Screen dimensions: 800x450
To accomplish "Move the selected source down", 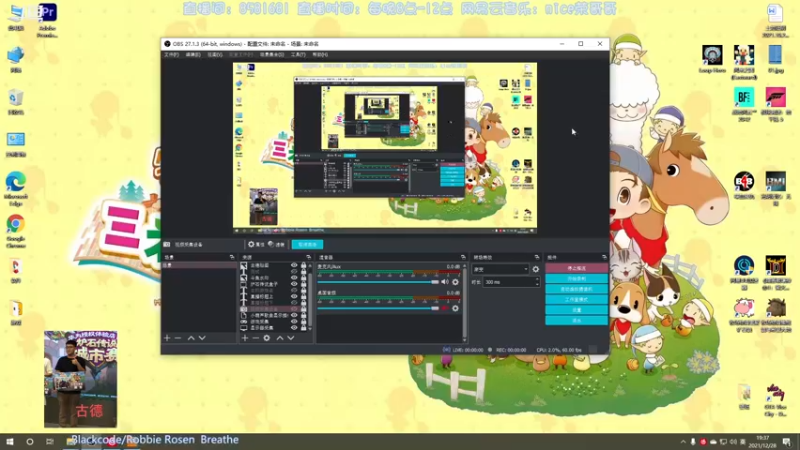I will [291, 338].
